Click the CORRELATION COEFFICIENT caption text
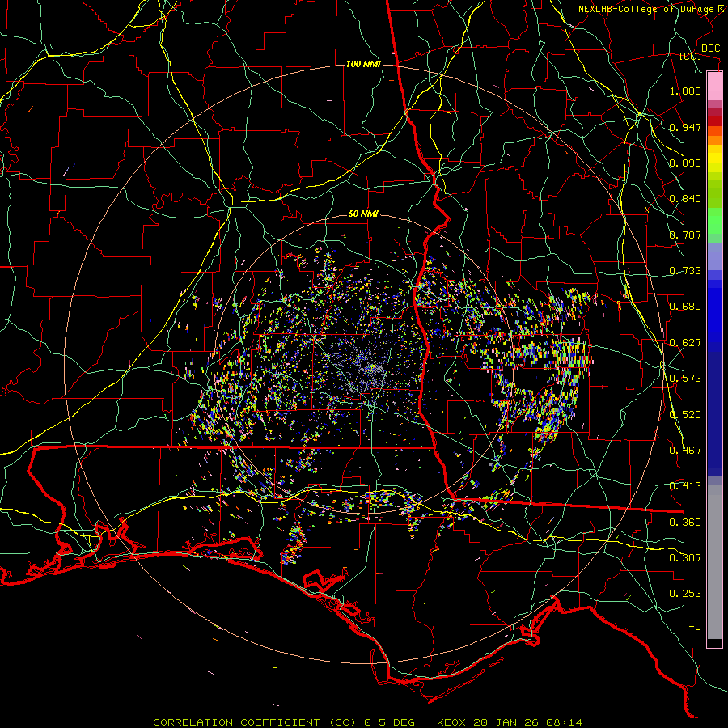 tap(237, 722)
